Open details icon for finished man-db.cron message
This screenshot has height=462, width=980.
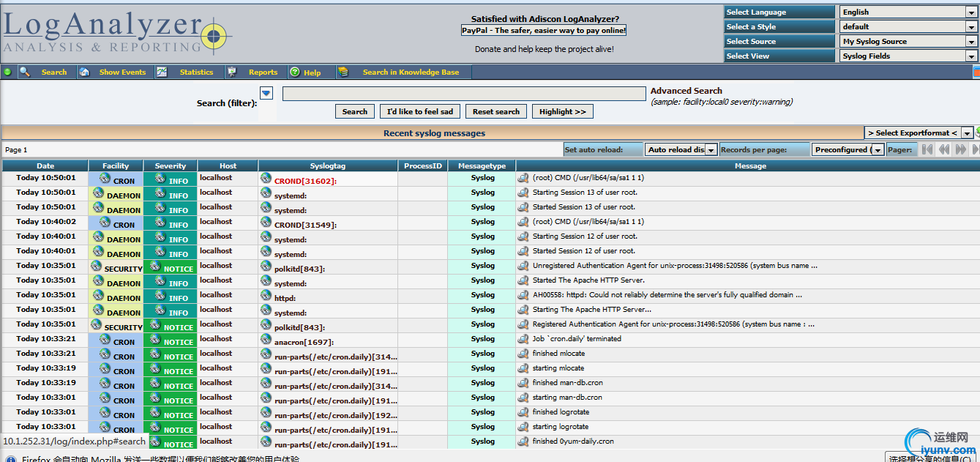523,383
